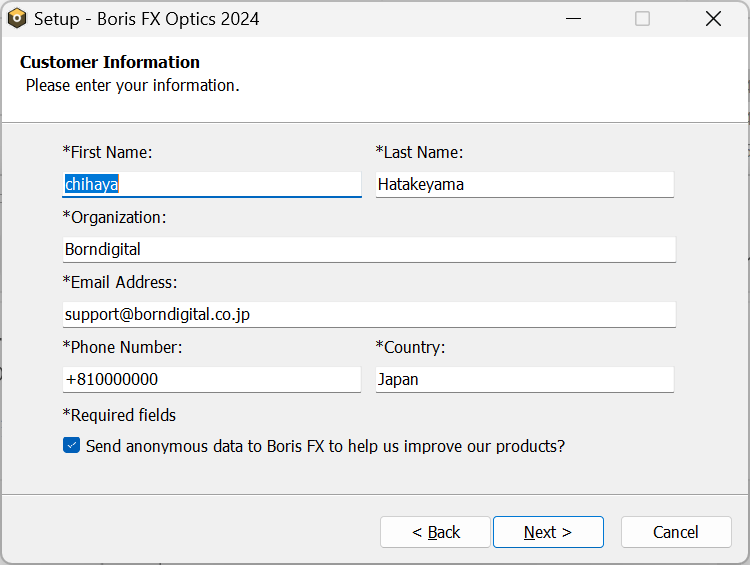Uncheck the send anonymous data checkbox
This screenshot has width=750, height=565.
pyautogui.click(x=71, y=445)
